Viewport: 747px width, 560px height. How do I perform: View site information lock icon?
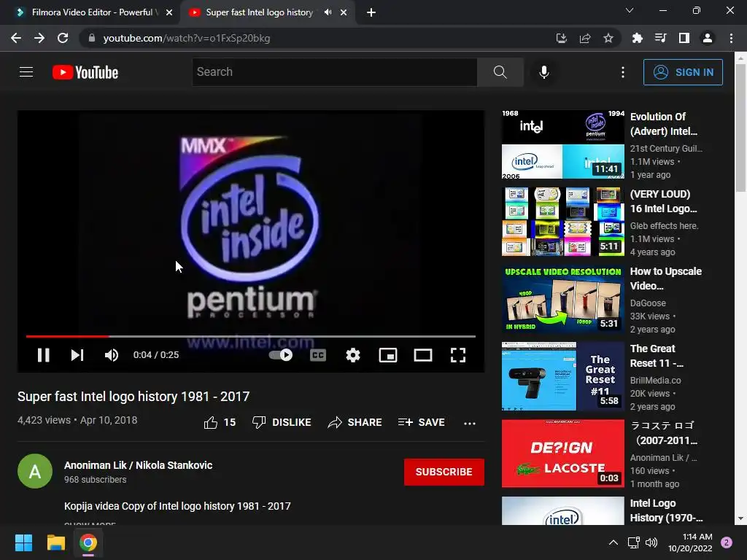point(92,38)
